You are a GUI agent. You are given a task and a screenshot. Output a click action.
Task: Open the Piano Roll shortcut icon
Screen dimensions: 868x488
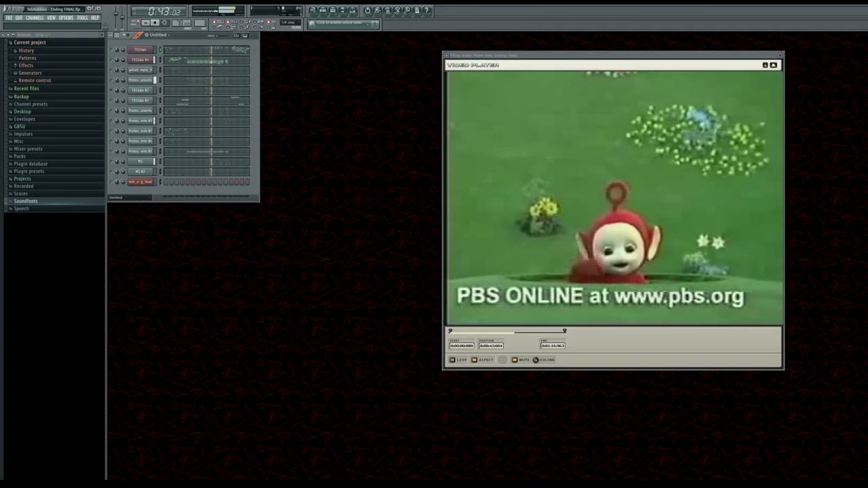click(x=333, y=10)
